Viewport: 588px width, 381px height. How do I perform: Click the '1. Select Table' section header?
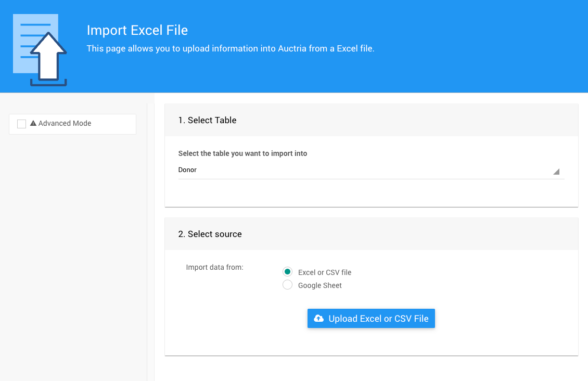[x=207, y=120]
